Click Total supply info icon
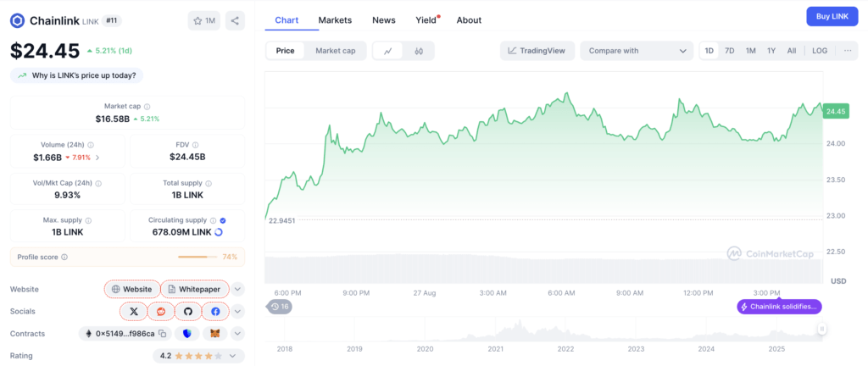Image resolution: width=868 pixels, height=366 pixels. point(209,183)
